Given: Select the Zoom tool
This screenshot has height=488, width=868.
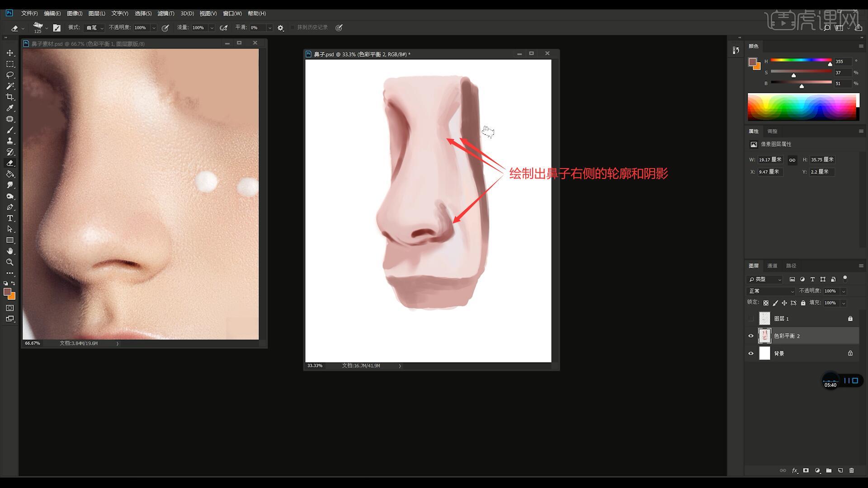Looking at the screenshot, I should (10, 262).
